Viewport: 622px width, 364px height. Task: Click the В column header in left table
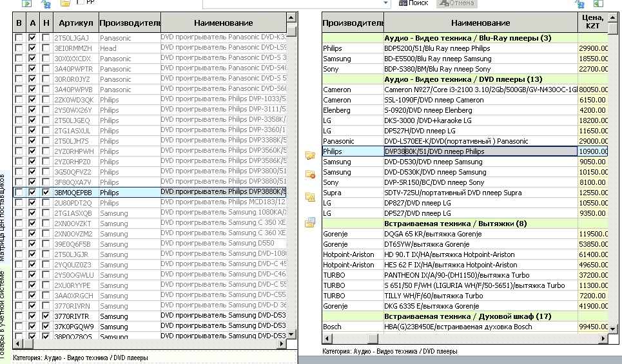coord(19,23)
